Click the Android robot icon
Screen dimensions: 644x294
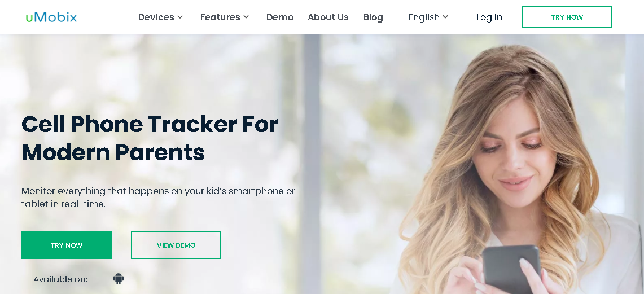click(119, 279)
